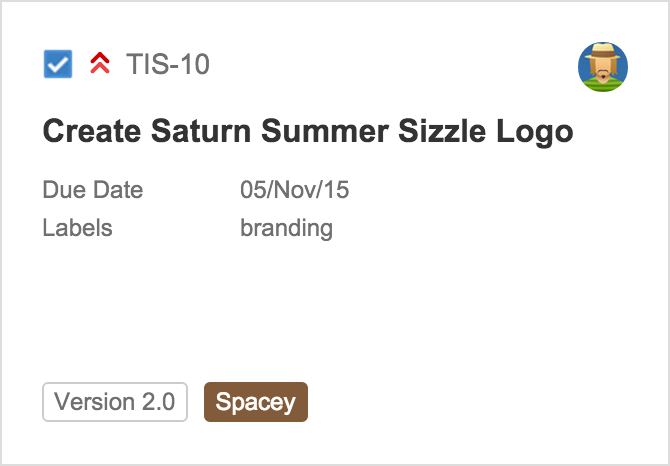Open the branding label
Viewport: 670px width, 466px height.
click(x=286, y=229)
